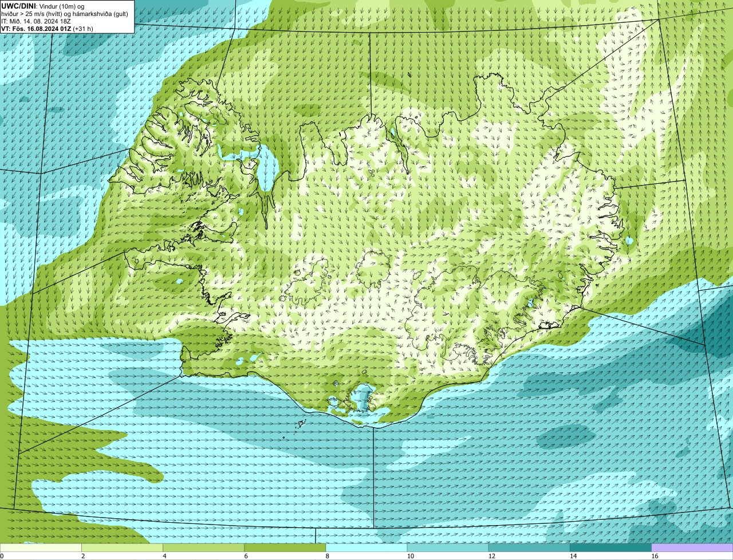This screenshot has width=733, height=560.
Task: Click the legend value label 4
Action: tap(164, 556)
